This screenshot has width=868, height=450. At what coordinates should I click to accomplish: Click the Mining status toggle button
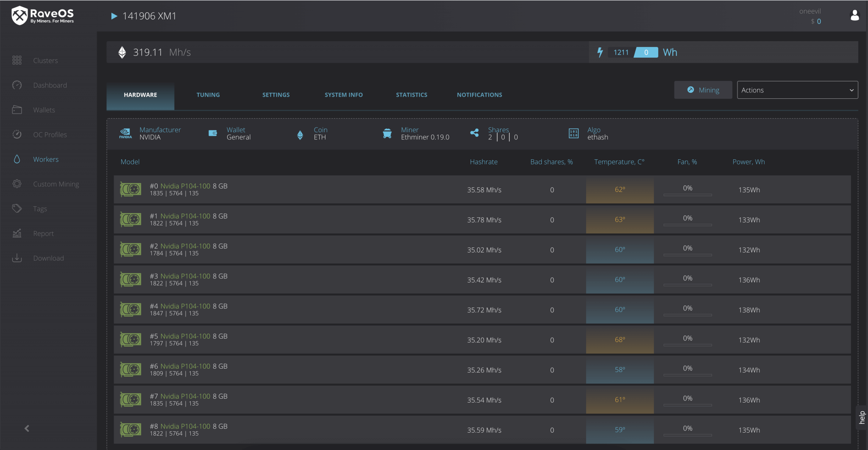702,89
